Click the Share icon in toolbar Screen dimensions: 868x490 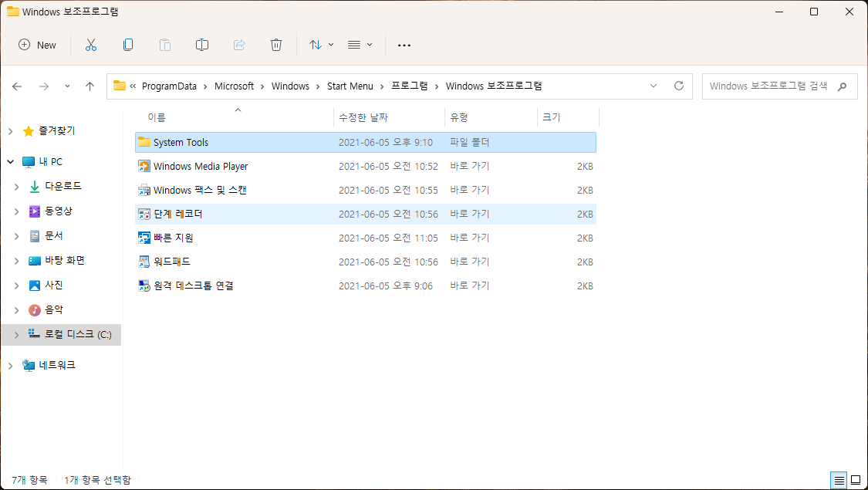[239, 45]
